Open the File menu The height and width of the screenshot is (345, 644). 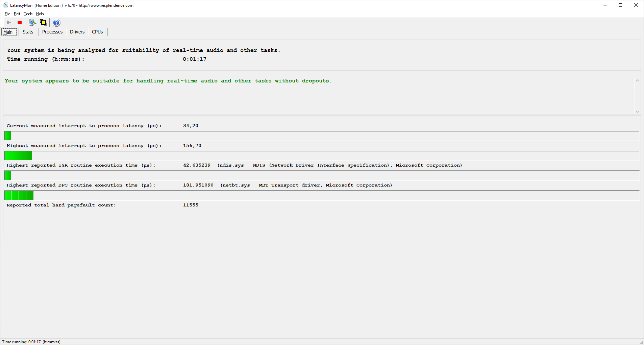click(x=7, y=14)
